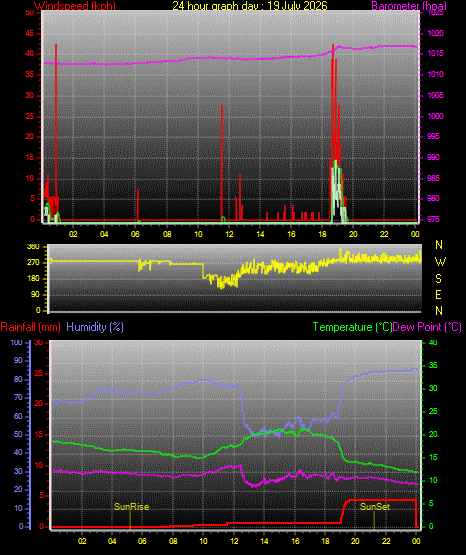Click the SunSet marker label
This screenshot has height=555, width=466.
(375, 507)
